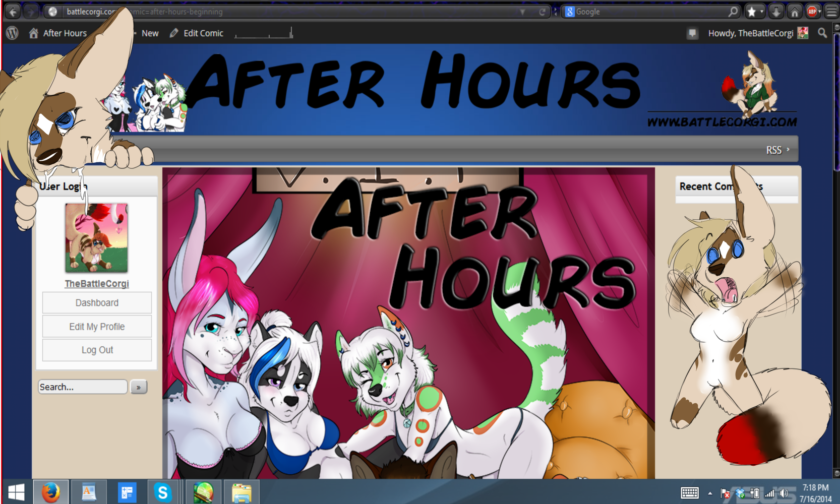Open the site stats sparkline graph
This screenshot has height=504, width=840.
click(264, 33)
